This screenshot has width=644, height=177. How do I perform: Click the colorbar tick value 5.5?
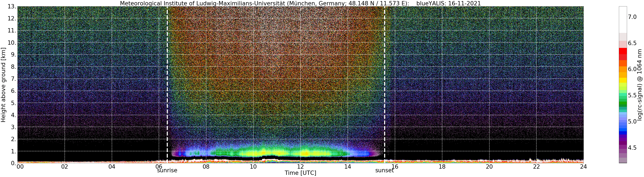click(632, 95)
